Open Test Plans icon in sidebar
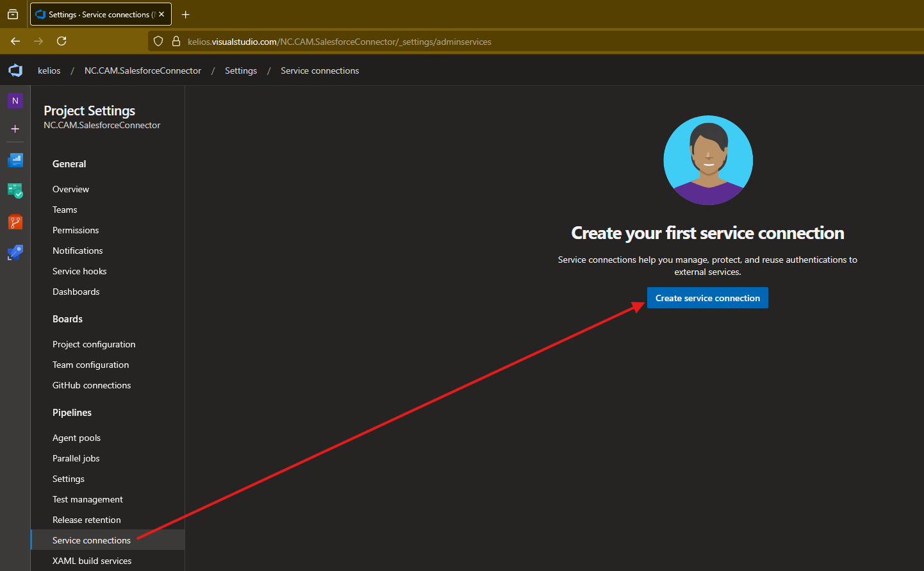 tap(15, 191)
